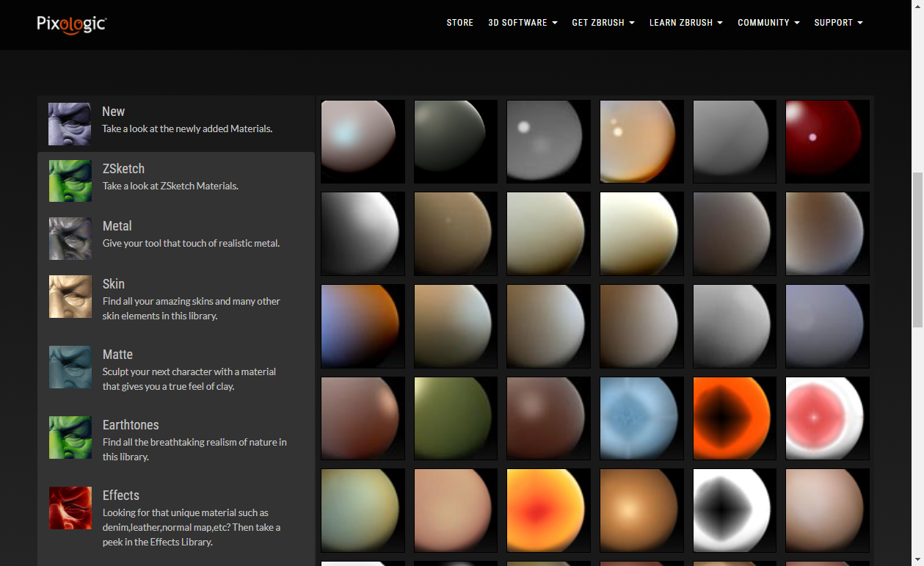
Task: Open the orange sphere with black diamond center
Action: [735, 418]
